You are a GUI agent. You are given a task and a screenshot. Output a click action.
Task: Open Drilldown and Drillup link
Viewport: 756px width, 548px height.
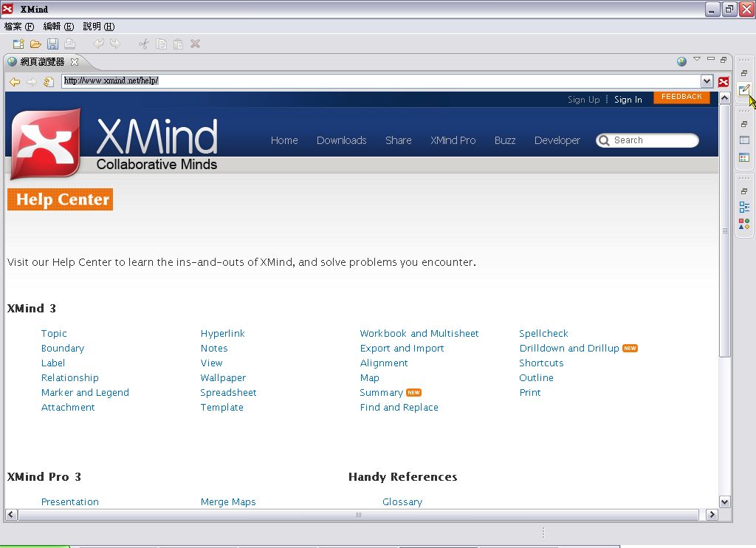point(569,349)
